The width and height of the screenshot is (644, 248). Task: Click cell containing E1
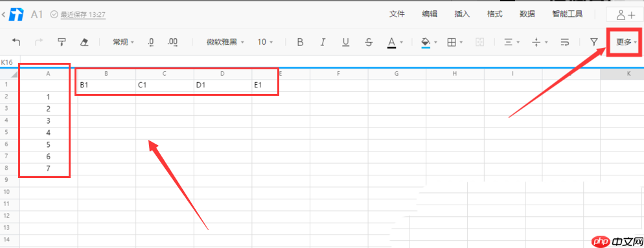(x=281, y=85)
